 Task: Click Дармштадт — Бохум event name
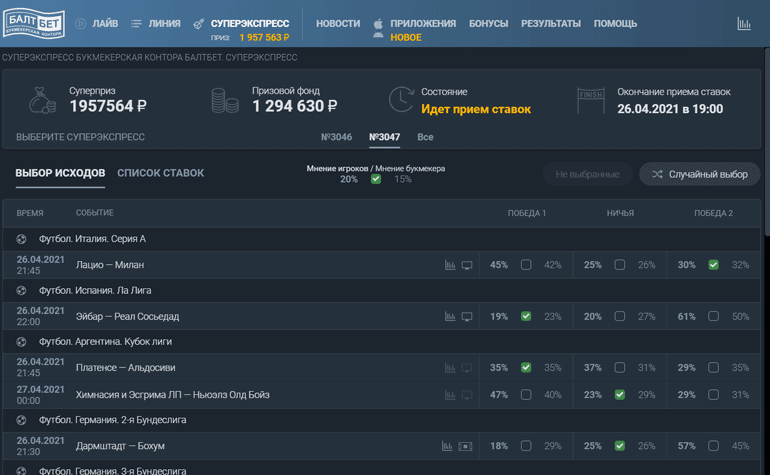[120, 446]
